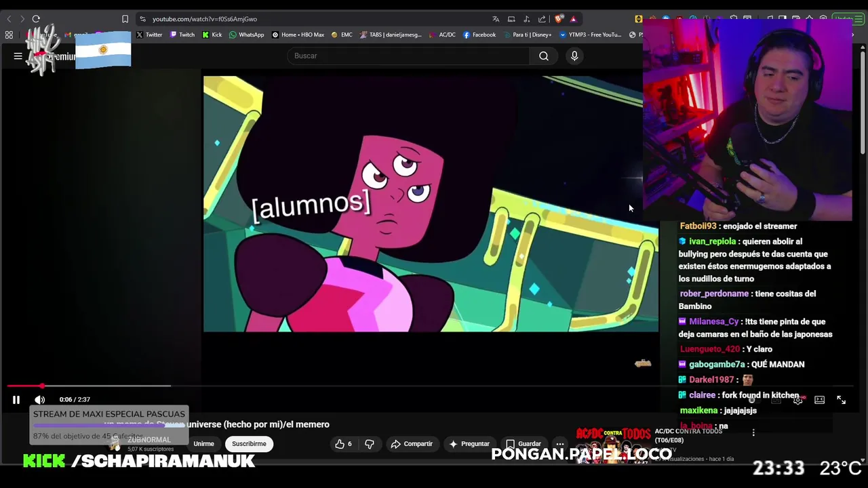
Task: Start voice search with the microphone
Action: (574, 56)
